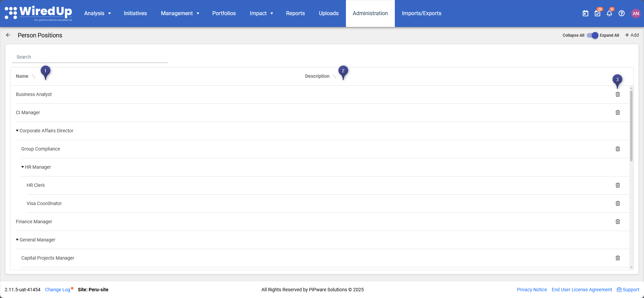Screen dimensions: 644x298
Task: Open the Analysis dropdown menu
Action: click(97, 13)
